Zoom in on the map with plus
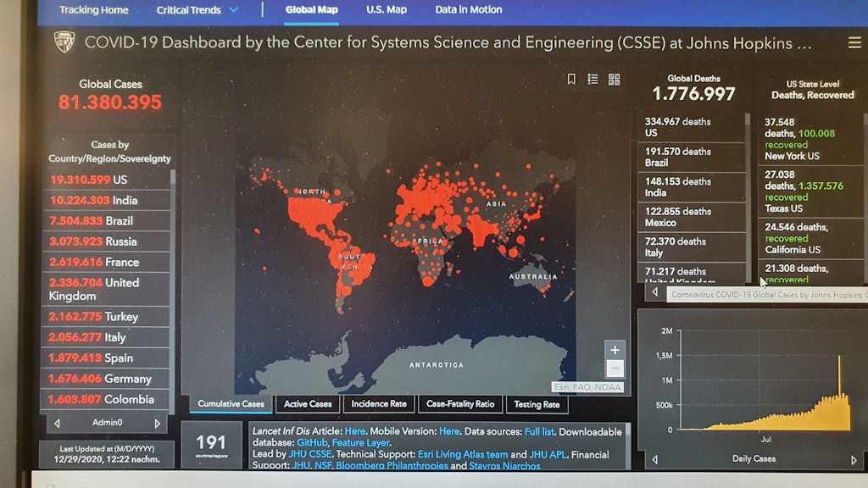The image size is (868, 488). [x=615, y=350]
